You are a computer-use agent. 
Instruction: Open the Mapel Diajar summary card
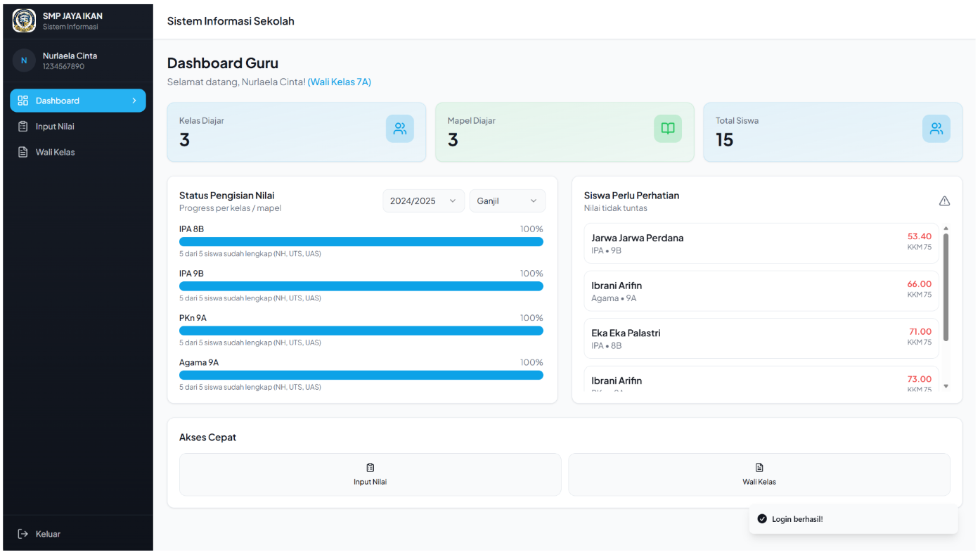(565, 132)
